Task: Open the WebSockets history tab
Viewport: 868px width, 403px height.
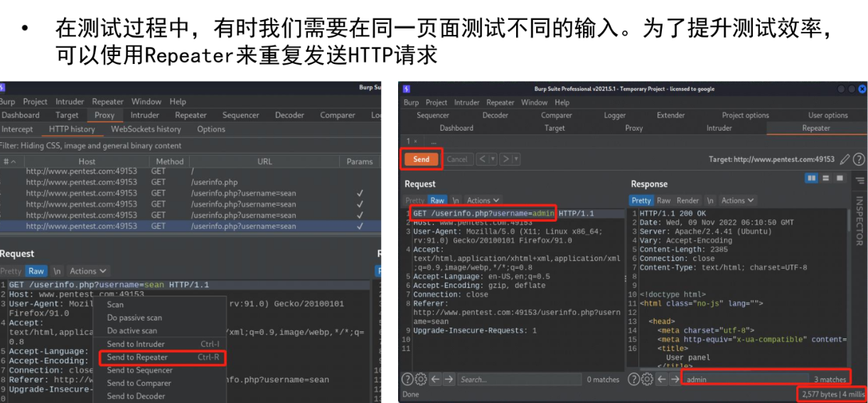Action: click(146, 129)
